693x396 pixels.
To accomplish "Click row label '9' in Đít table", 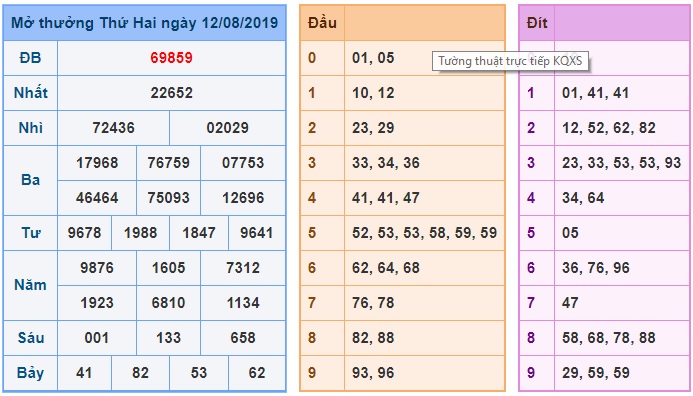I will point(531,373).
